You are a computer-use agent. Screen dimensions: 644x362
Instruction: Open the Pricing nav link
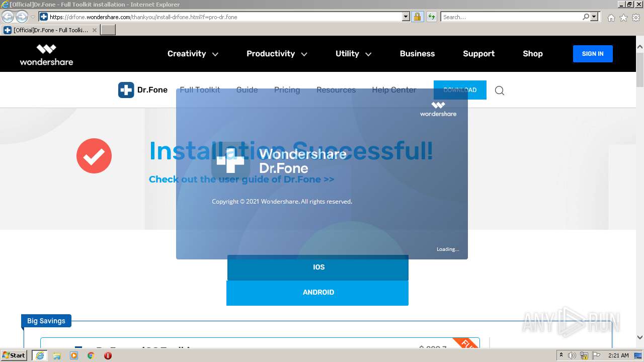coord(287,90)
